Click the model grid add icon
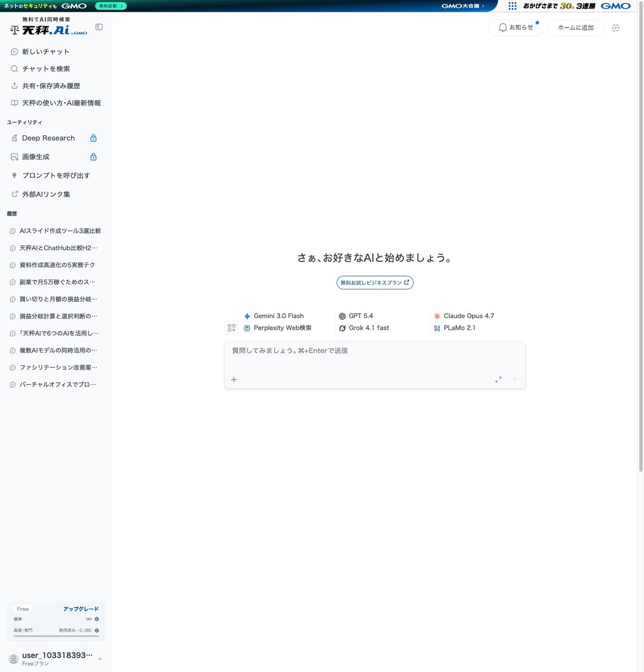This screenshot has width=644, height=672. (232, 328)
